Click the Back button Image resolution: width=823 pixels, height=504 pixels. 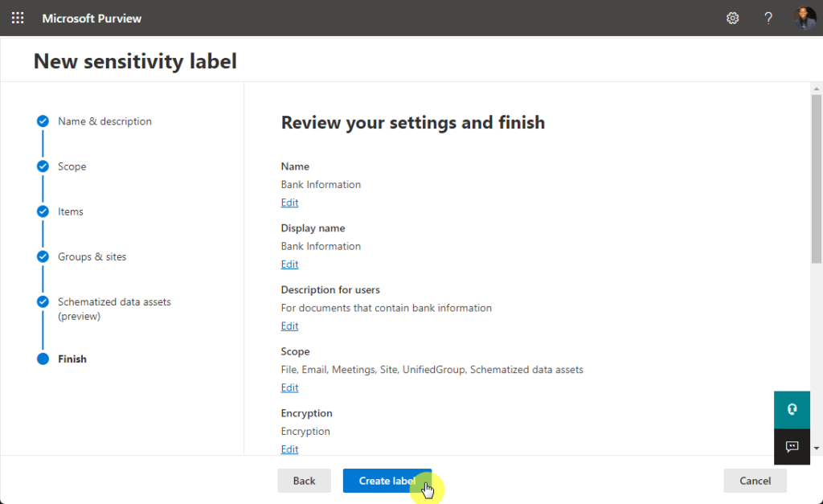pyautogui.click(x=305, y=481)
